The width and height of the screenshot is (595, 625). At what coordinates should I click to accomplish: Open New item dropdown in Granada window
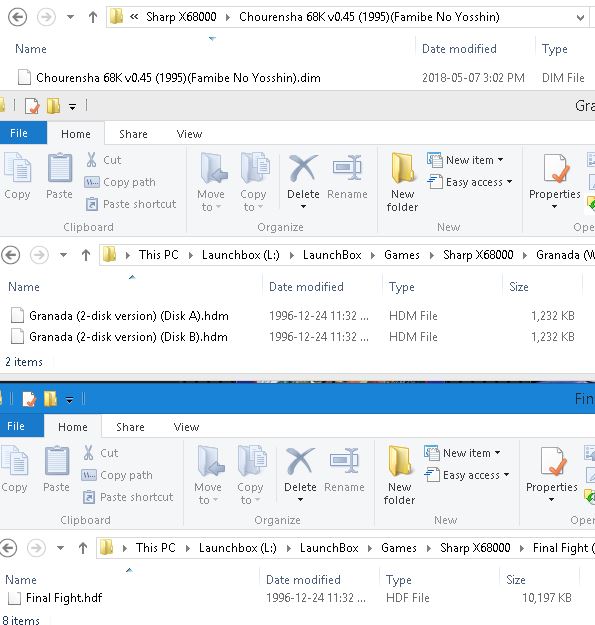point(465,160)
